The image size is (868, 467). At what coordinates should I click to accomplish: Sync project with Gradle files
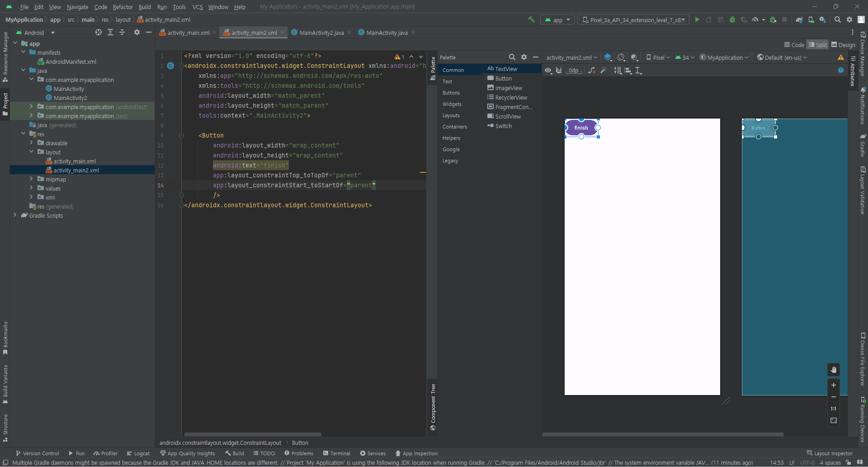click(799, 20)
